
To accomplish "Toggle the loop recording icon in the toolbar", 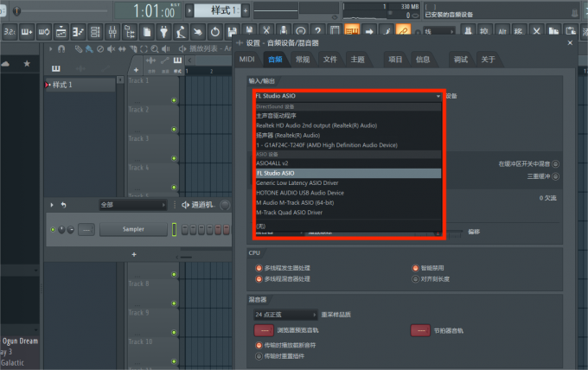I will [44, 32].
